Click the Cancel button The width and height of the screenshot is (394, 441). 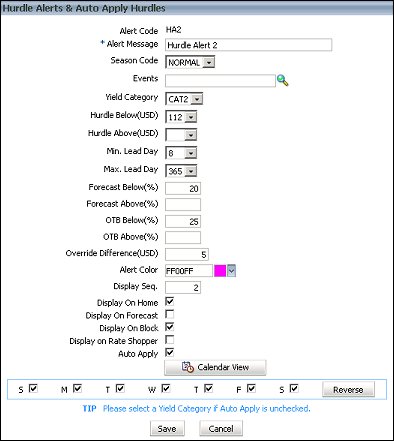click(x=221, y=428)
